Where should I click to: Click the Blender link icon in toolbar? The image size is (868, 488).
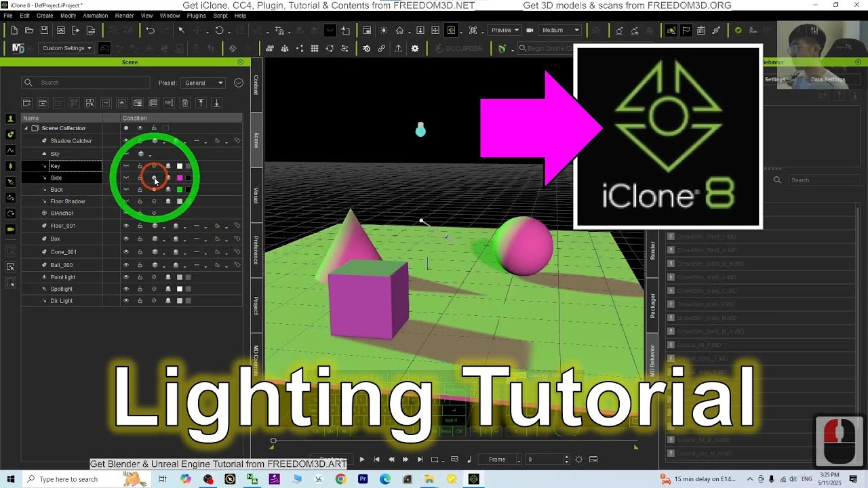(x=366, y=48)
